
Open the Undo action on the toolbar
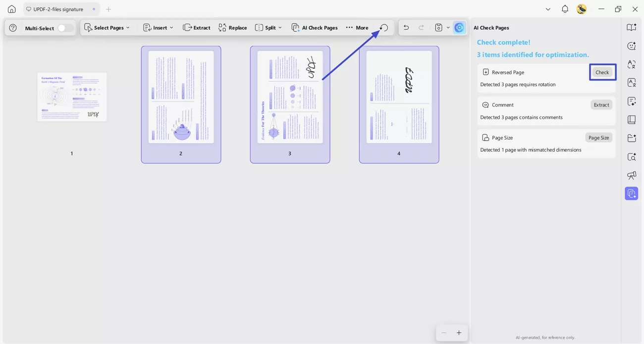[x=406, y=27]
